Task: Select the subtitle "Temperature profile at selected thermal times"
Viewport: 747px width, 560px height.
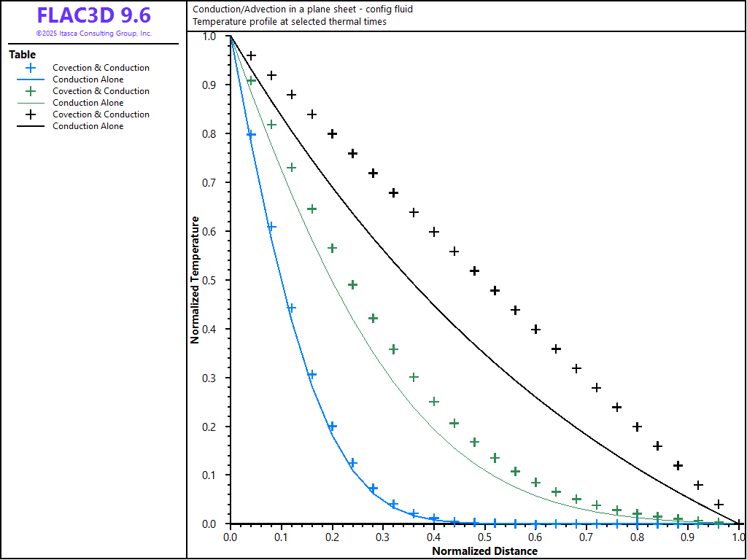Action: 289,21
